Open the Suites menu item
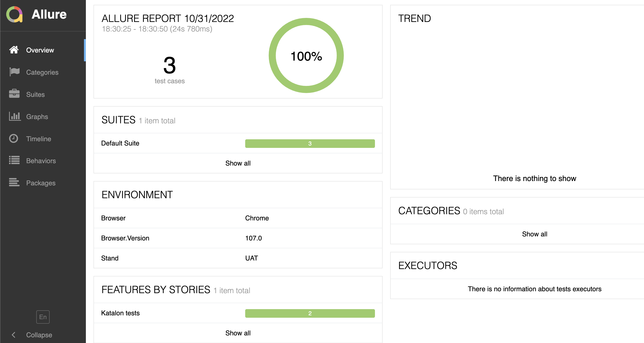This screenshot has height=343, width=644. (x=35, y=94)
